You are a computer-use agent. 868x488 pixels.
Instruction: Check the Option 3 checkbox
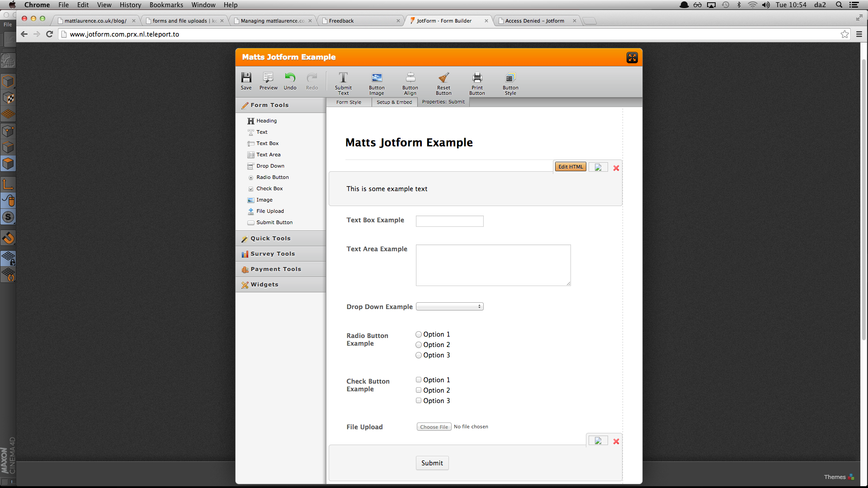419,401
